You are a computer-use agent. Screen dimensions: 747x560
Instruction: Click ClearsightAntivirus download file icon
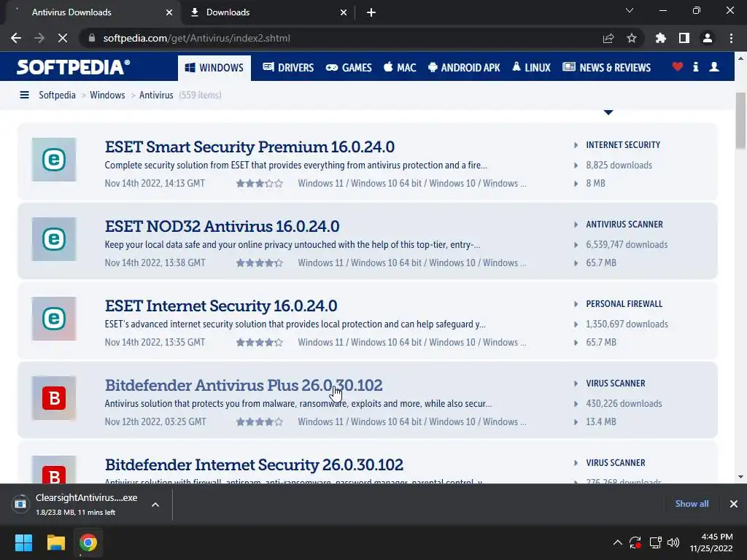pyautogui.click(x=20, y=504)
